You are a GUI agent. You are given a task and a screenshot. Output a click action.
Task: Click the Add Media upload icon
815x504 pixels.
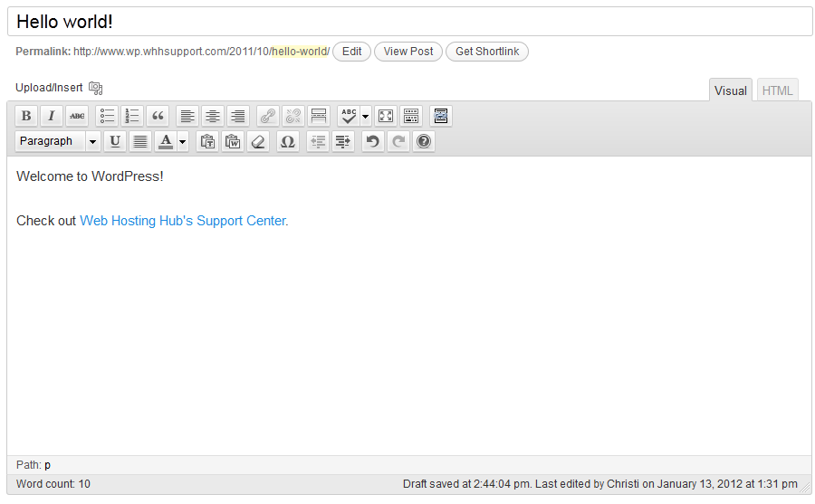pos(96,88)
